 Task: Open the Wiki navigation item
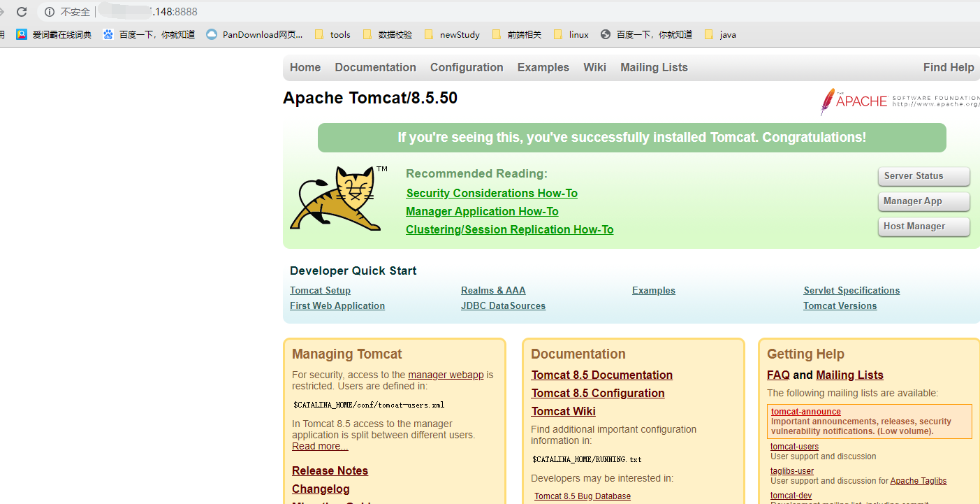tap(595, 68)
